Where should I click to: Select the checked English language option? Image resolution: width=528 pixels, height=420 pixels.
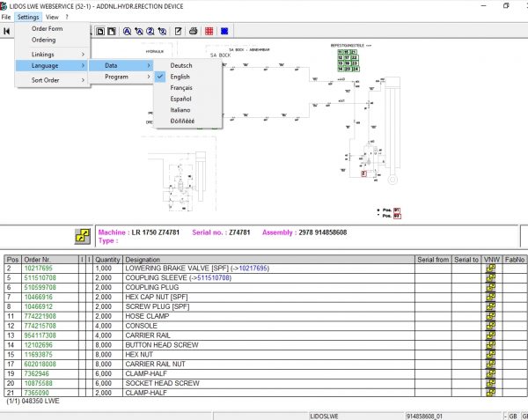click(188, 77)
